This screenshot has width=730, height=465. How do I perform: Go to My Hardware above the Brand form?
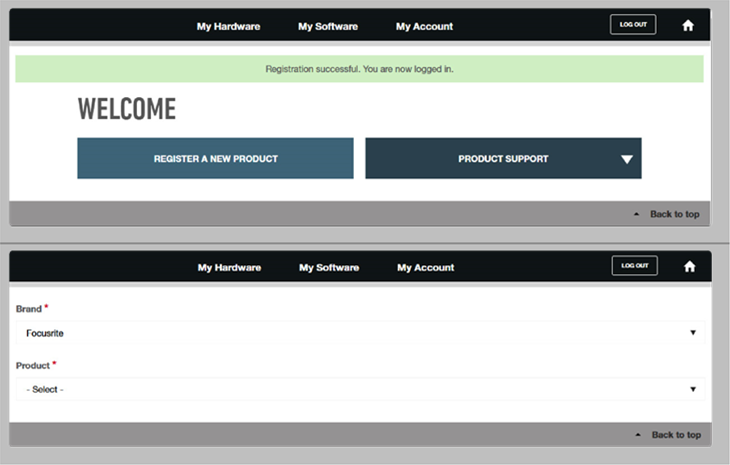[x=229, y=267]
